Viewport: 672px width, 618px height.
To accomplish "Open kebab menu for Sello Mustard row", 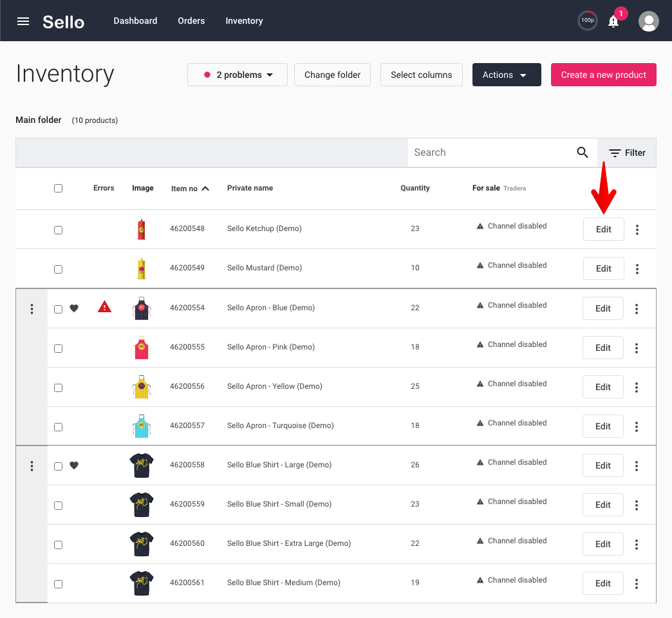I will coord(637,268).
